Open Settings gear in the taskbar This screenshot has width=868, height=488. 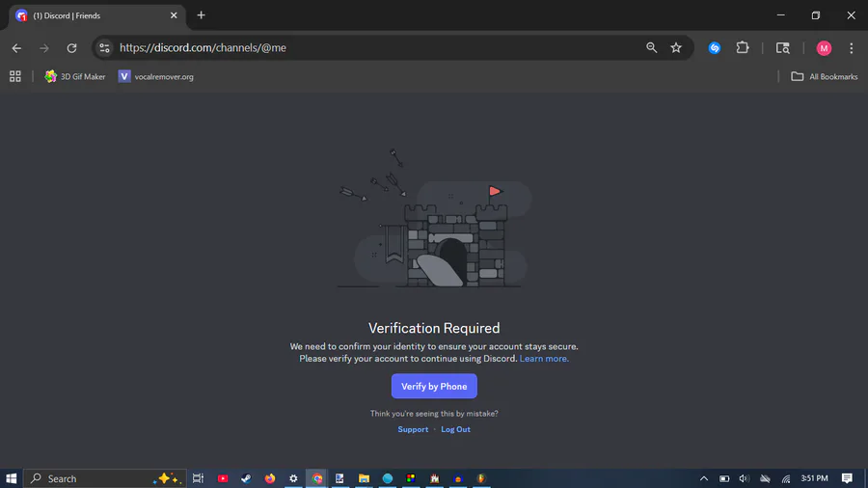click(293, 478)
